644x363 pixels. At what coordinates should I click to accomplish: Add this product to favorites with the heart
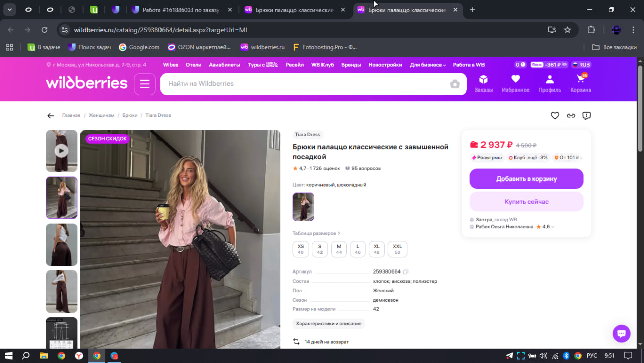pyautogui.click(x=555, y=116)
